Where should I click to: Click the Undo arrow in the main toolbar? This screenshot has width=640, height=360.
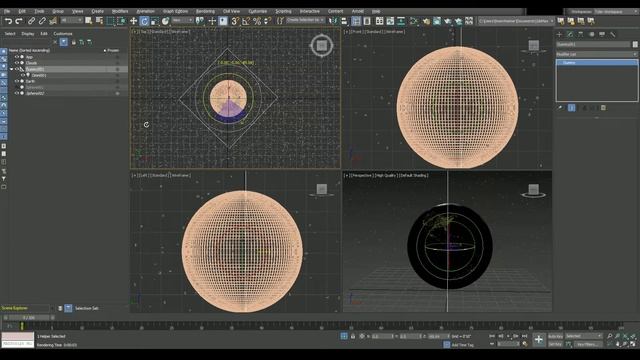8,21
